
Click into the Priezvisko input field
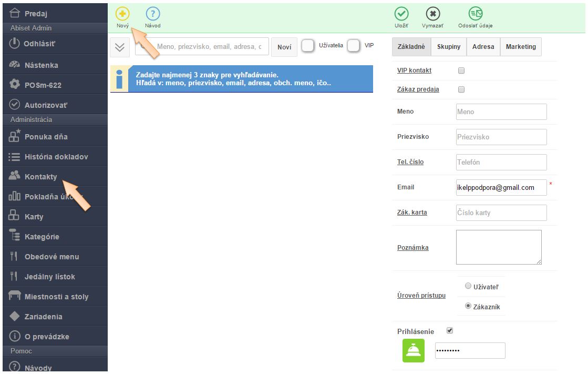501,137
